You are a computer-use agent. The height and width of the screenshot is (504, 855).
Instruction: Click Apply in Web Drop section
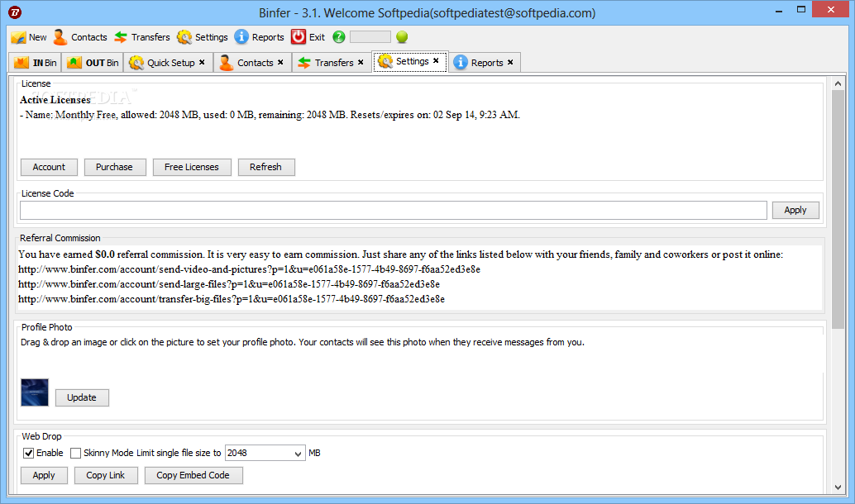click(44, 476)
